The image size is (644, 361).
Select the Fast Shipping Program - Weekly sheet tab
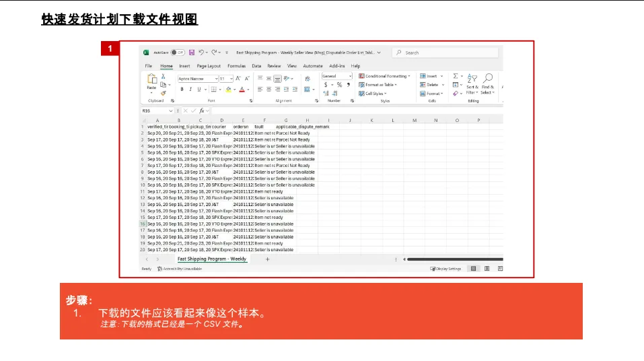212,259
